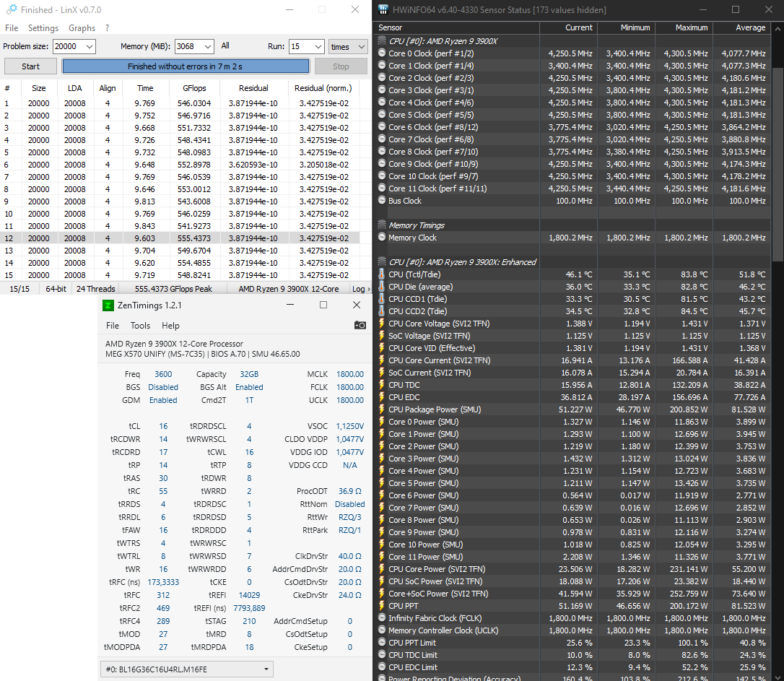Open the File menu in LinX

coord(12,28)
